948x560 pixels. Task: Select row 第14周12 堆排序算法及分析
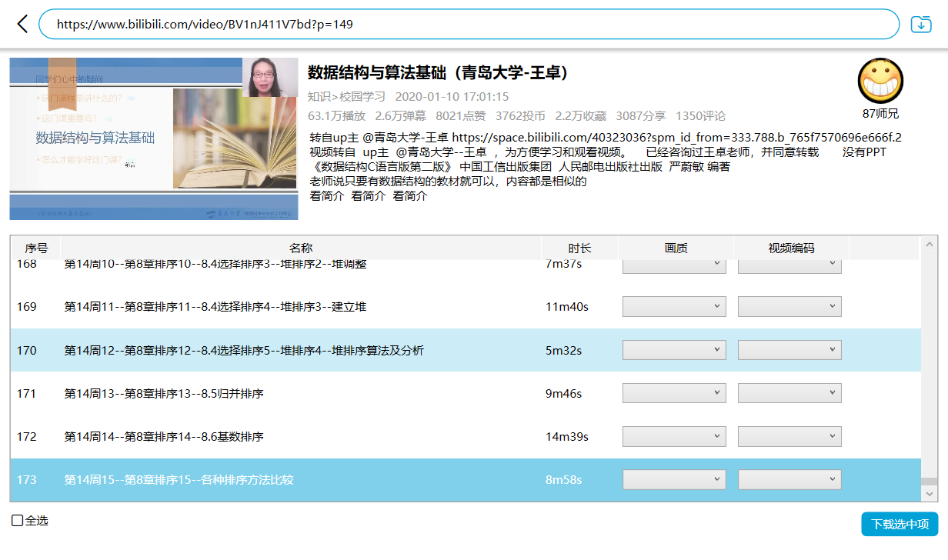pos(466,350)
